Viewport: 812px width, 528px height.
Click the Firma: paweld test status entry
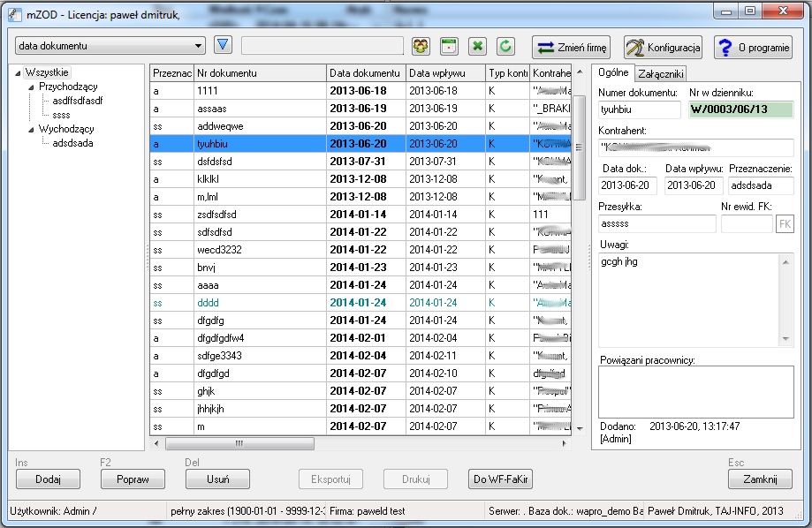tap(368, 511)
